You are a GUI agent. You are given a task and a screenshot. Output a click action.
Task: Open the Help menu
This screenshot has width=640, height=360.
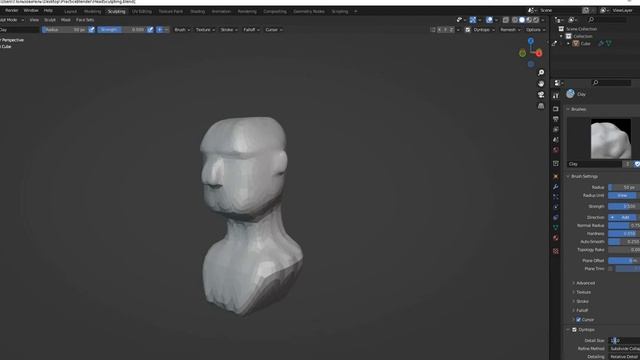point(48,11)
